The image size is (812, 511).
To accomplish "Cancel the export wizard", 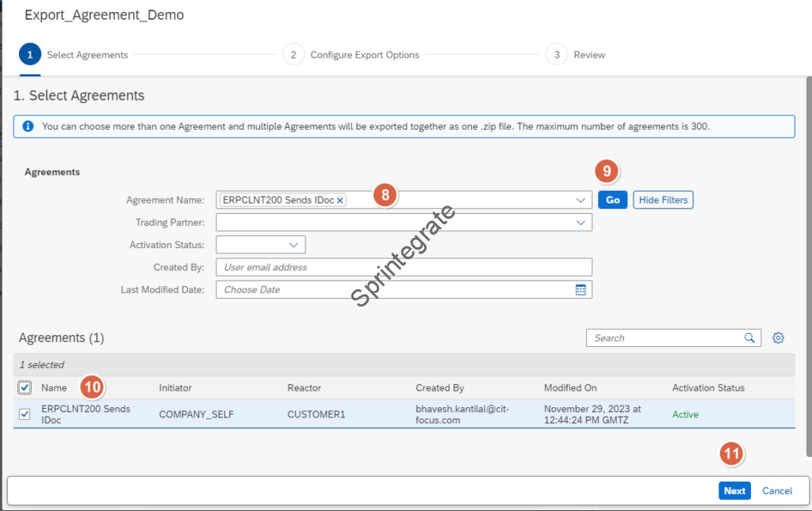I will [777, 490].
